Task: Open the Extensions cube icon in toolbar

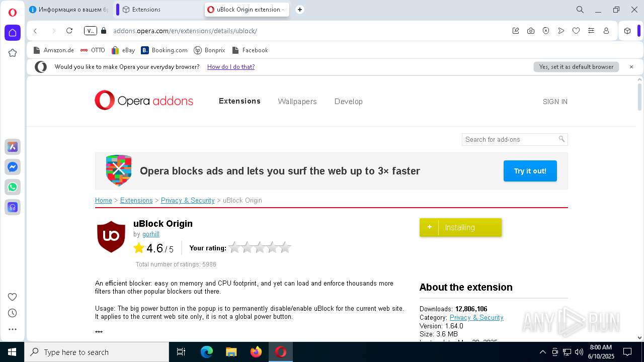Action: click(627, 31)
